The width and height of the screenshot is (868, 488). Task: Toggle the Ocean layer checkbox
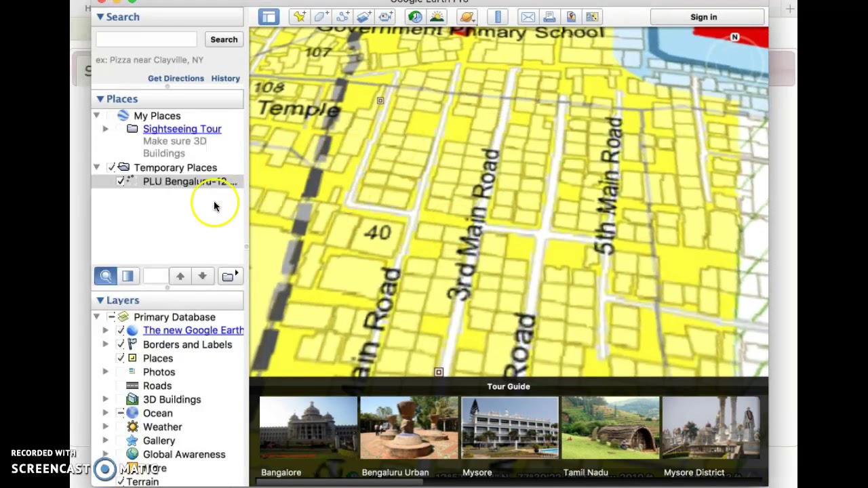click(x=121, y=413)
